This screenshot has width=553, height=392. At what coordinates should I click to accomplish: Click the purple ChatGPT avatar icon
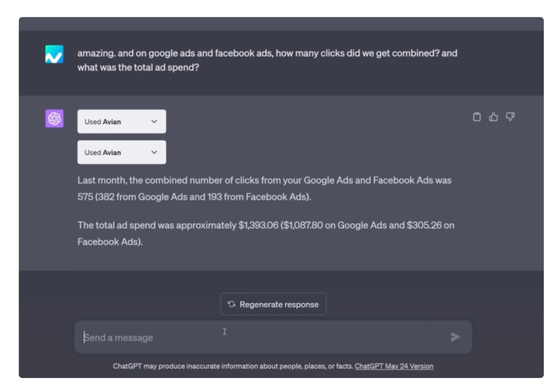(x=54, y=119)
